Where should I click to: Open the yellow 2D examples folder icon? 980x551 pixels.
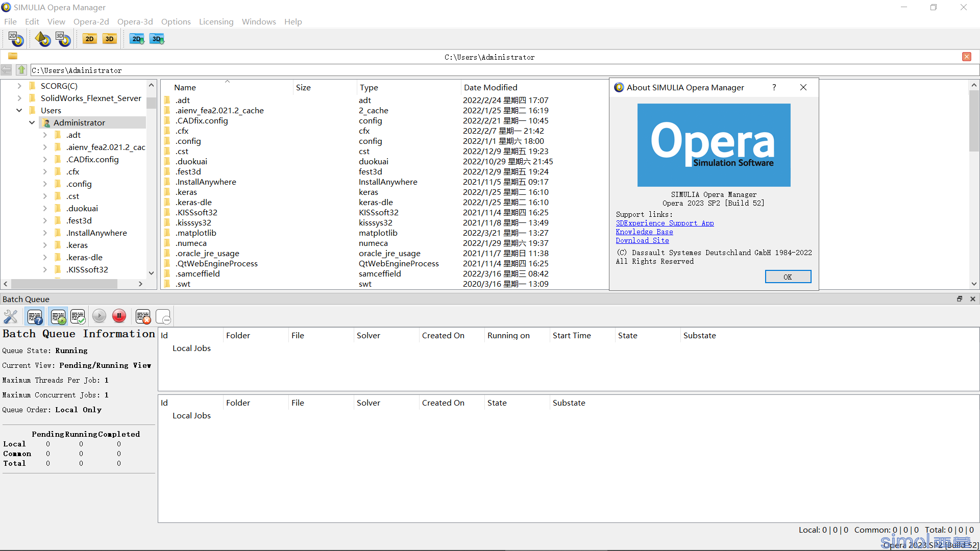pyautogui.click(x=90, y=39)
